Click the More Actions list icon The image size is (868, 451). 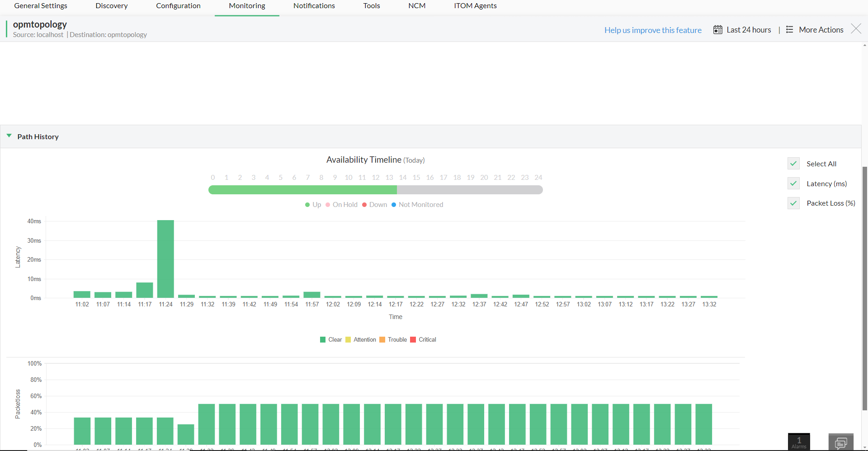790,29
